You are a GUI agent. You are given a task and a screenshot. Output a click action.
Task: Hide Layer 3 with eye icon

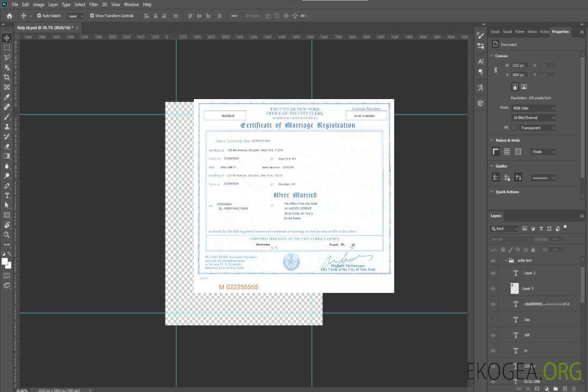click(493, 289)
